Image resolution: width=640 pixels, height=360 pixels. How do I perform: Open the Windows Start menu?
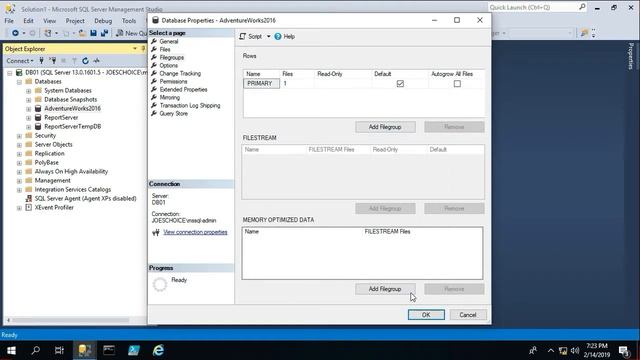click(11, 350)
